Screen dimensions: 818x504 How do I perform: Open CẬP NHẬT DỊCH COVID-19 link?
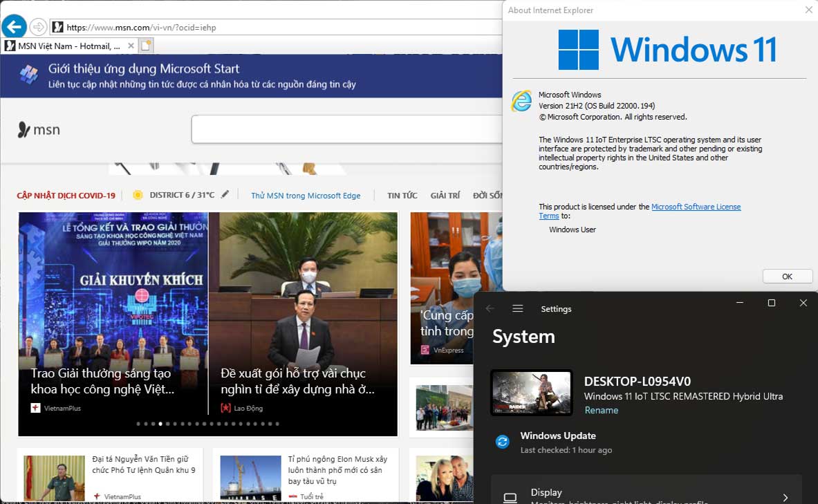point(66,196)
